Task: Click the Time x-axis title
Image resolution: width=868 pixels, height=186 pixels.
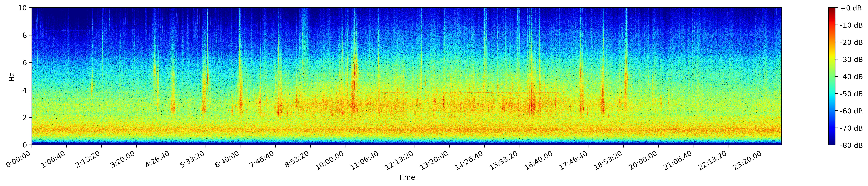Action: pyautogui.click(x=406, y=178)
